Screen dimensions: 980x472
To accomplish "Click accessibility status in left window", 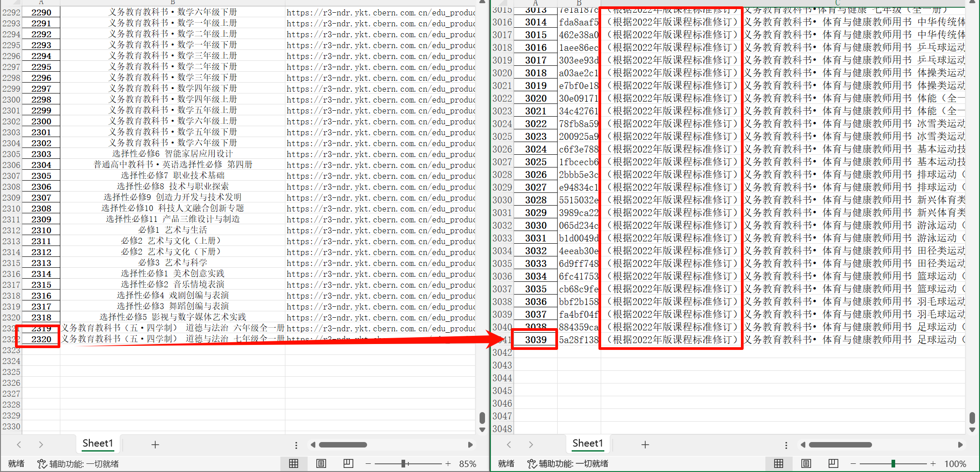I will point(78,464).
